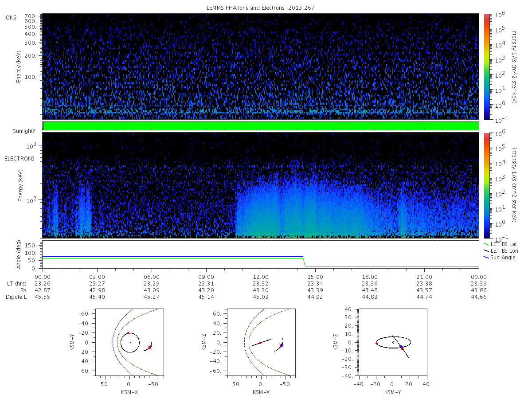Select the LET BS Lon legend entry
The image size is (532, 399).
[504, 251]
